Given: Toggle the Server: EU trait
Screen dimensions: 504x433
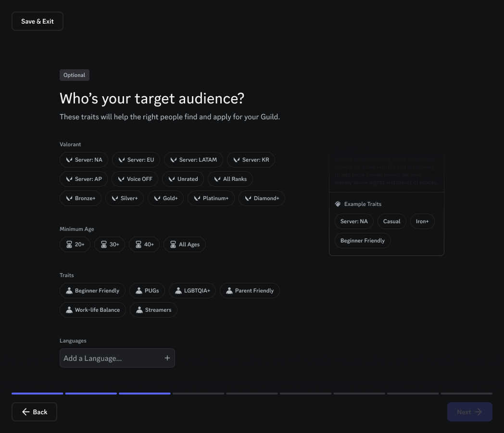Looking at the screenshot, I should coord(136,160).
